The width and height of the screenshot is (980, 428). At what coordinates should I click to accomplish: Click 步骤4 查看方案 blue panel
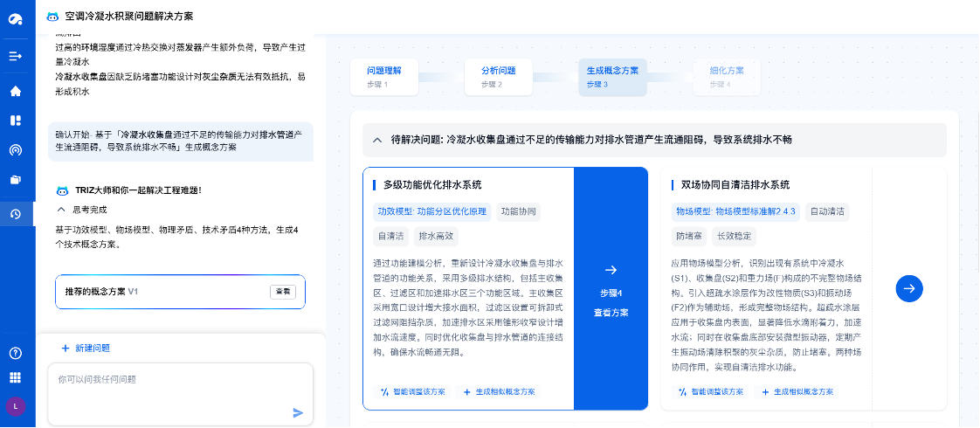(x=611, y=288)
